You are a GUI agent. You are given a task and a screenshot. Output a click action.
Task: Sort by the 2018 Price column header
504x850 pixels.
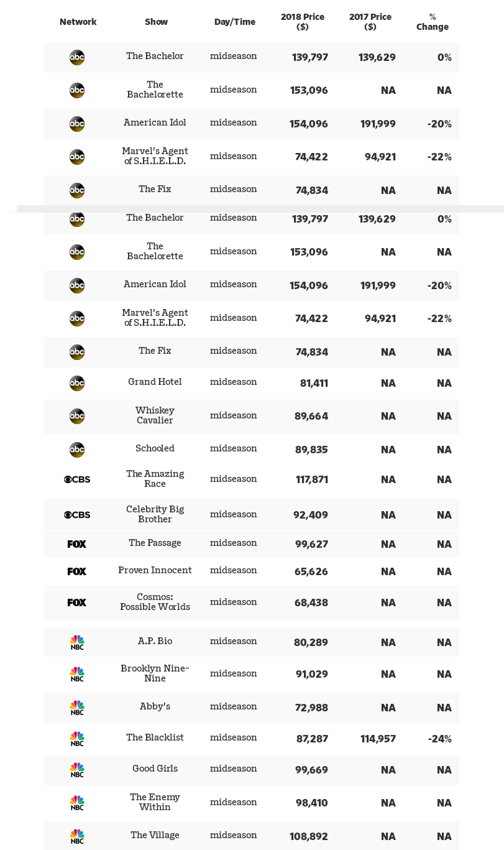[303, 22]
